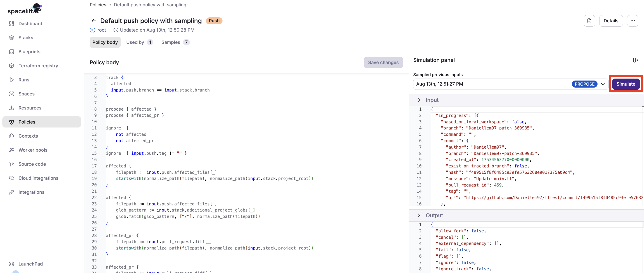This screenshot has height=273, width=644.
Task: Go back using the arrow beside the policy title
Action: coord(94,21)
